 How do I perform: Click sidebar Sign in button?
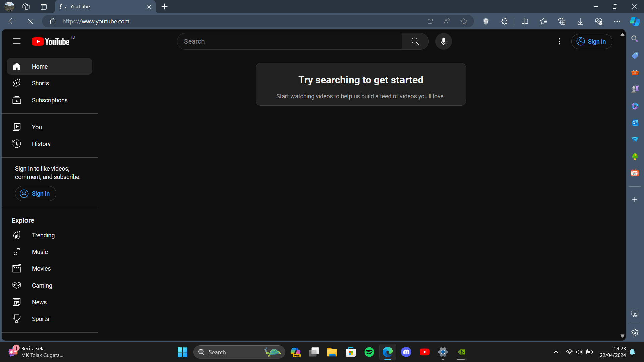[36, 194]
